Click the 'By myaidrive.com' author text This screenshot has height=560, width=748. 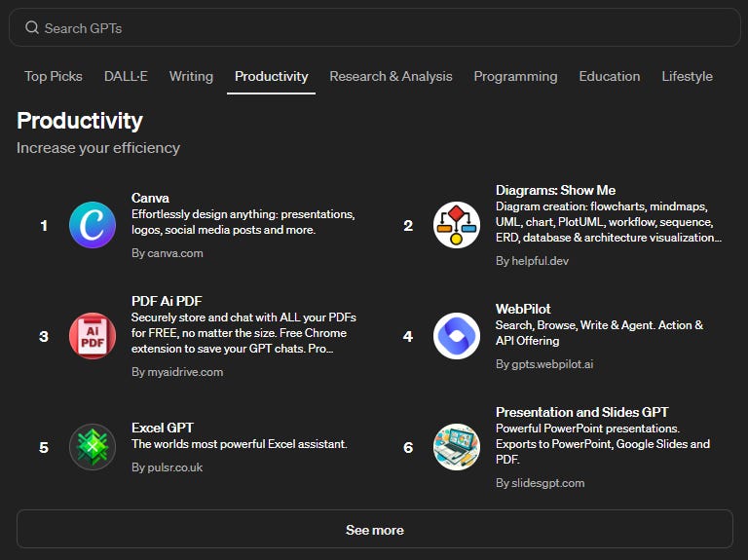point(177,372)
